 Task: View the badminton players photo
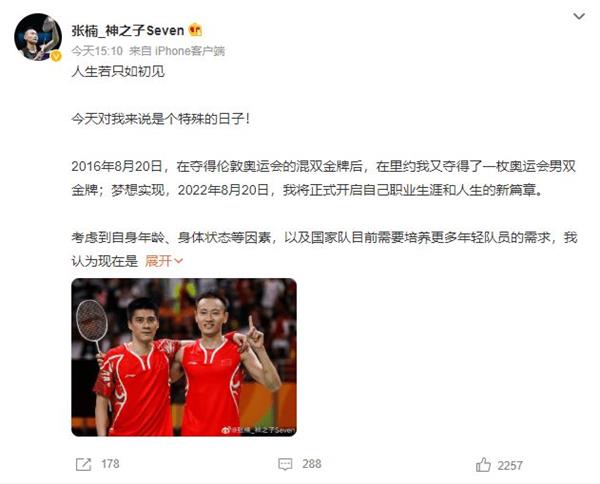click(184, 357)
